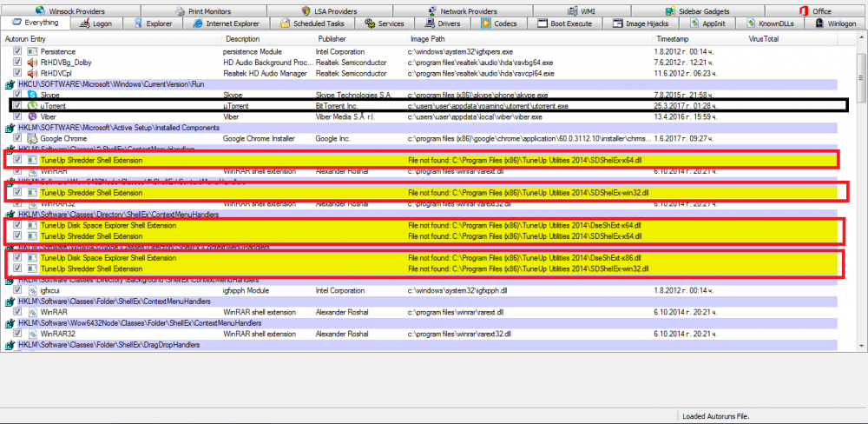Click the purple Viber entry icon

click(x=32, y=117)
